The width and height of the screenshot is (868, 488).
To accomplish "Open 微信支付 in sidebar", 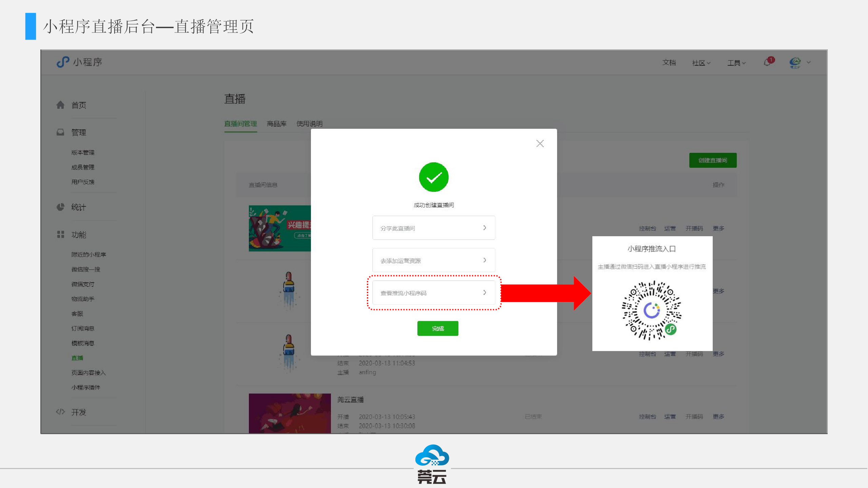I will point(83,284).
